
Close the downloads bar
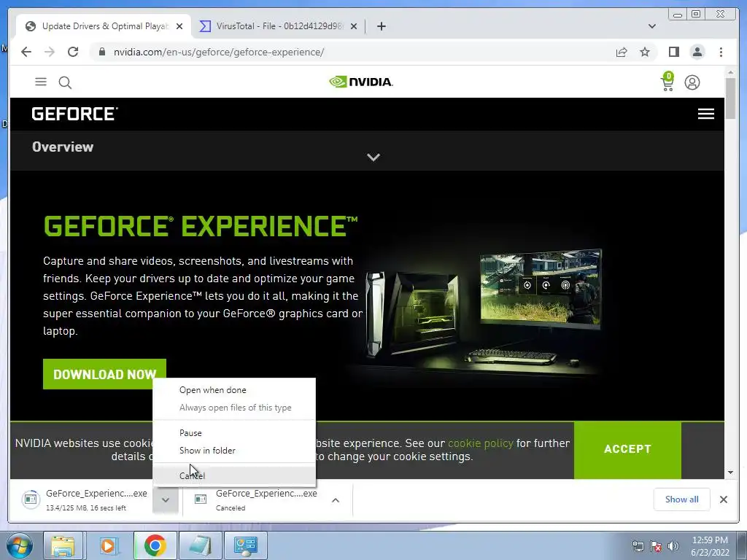723,499
